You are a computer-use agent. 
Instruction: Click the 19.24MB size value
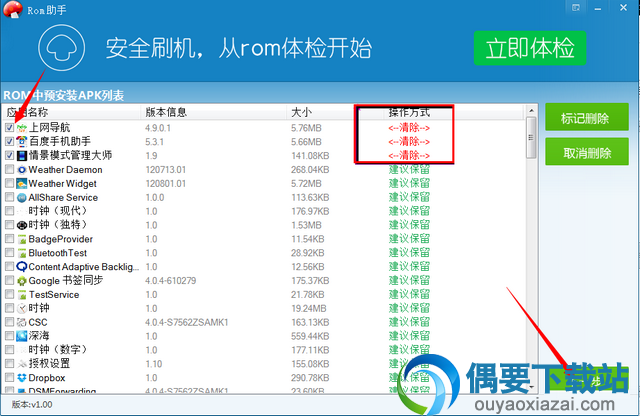[309, 309]
